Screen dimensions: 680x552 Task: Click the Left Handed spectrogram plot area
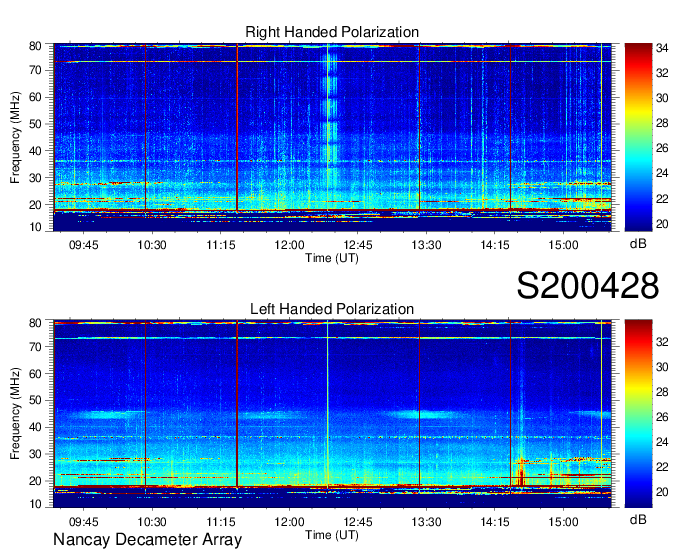[x=332, y=414]
